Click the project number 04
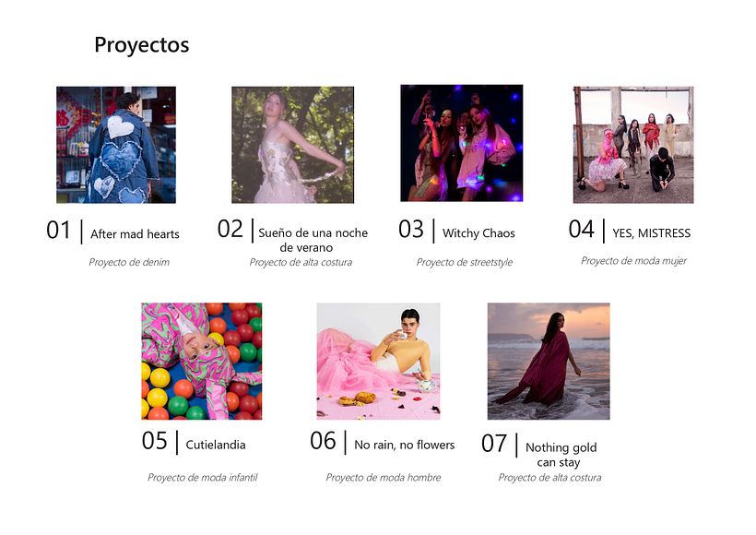The width and height of the screenshot is (756, 535). pyautogui.click(x=581, y=229)
